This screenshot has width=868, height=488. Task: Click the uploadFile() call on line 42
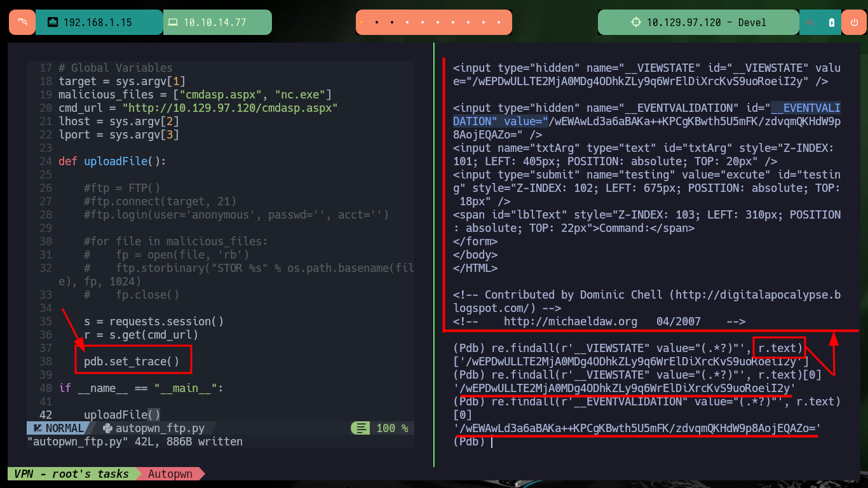coord(121,415)
